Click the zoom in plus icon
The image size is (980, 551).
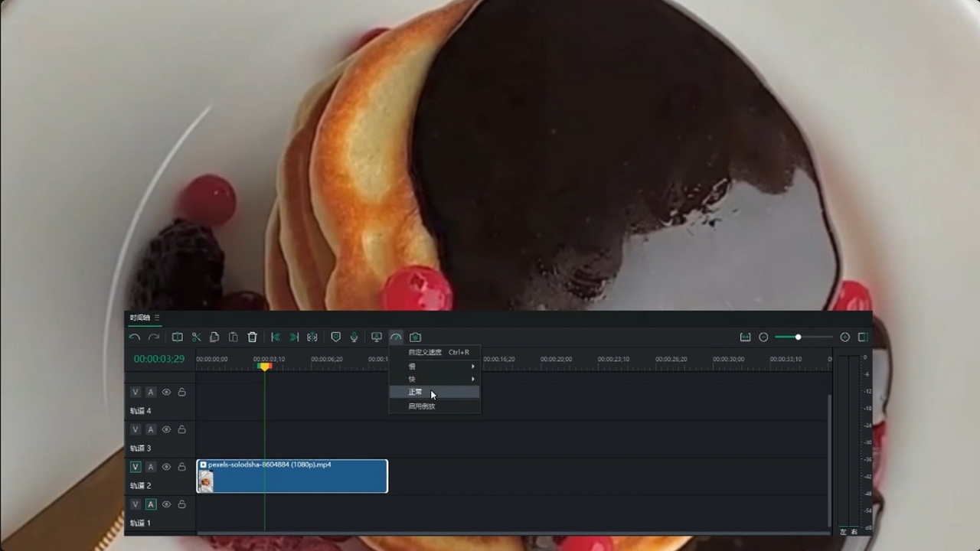(844, 337)
